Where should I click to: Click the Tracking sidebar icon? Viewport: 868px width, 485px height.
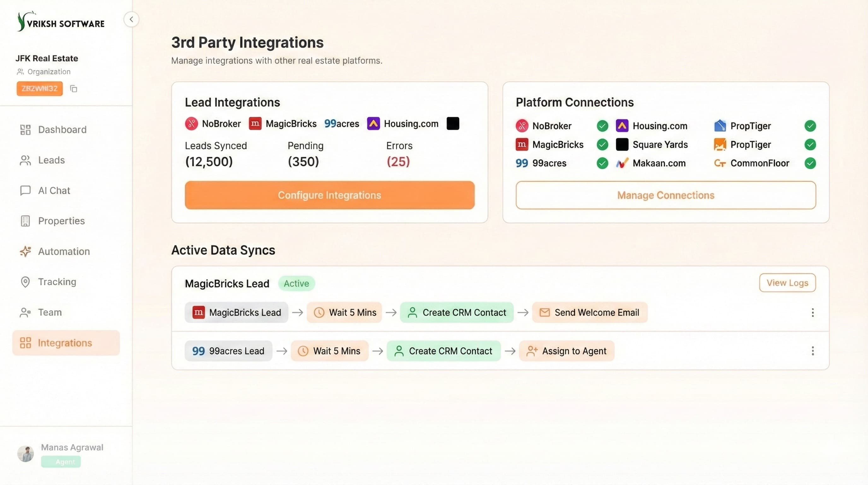point(25,282)
